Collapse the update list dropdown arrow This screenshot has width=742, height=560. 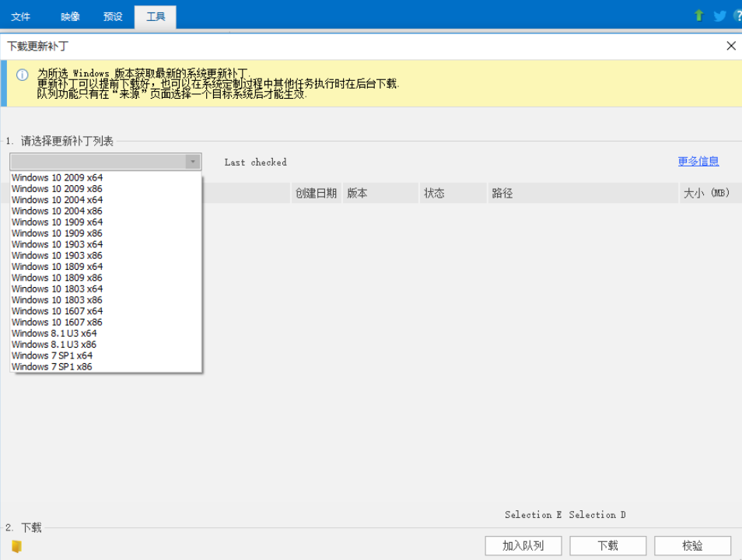(x=193, y=162)
